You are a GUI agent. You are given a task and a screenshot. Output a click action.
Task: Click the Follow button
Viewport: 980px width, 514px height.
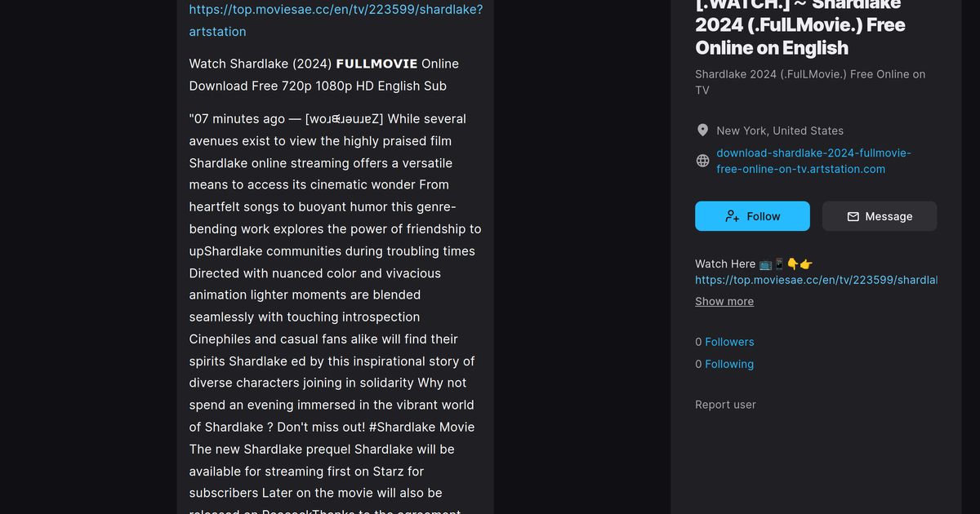pos(752,216)
